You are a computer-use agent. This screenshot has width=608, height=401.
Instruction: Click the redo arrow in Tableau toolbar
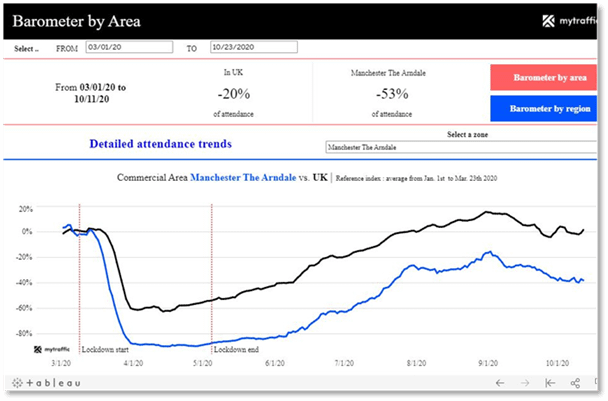tap(524, 383)
